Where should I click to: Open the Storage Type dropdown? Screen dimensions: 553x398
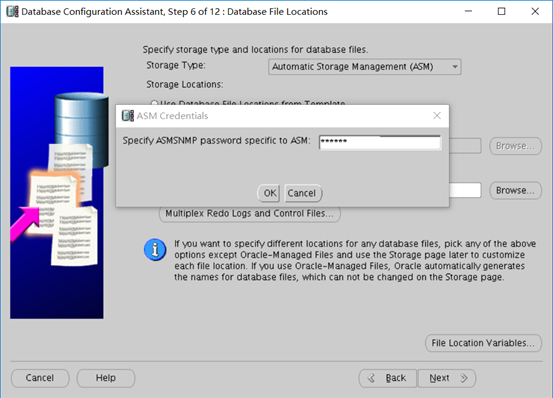(364, 67)
